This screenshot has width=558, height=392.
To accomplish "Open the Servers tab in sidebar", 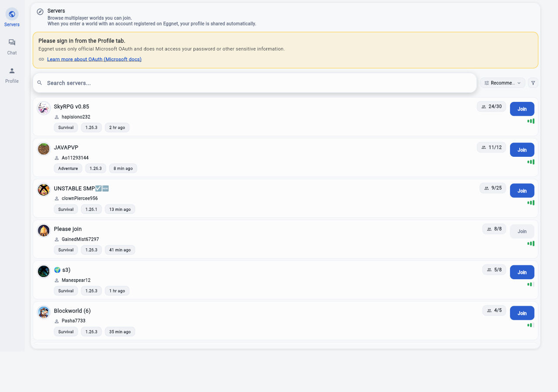I will coord(12,17).
